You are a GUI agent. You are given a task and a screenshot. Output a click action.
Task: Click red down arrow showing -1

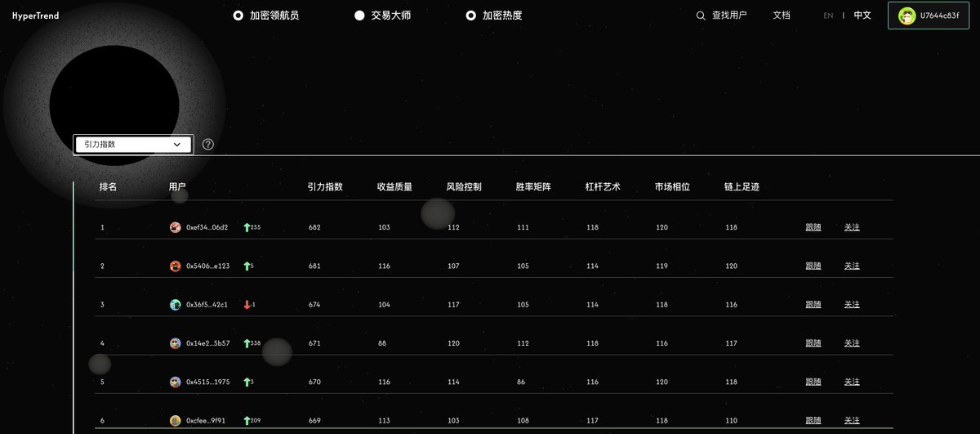[x=247, y=305]
